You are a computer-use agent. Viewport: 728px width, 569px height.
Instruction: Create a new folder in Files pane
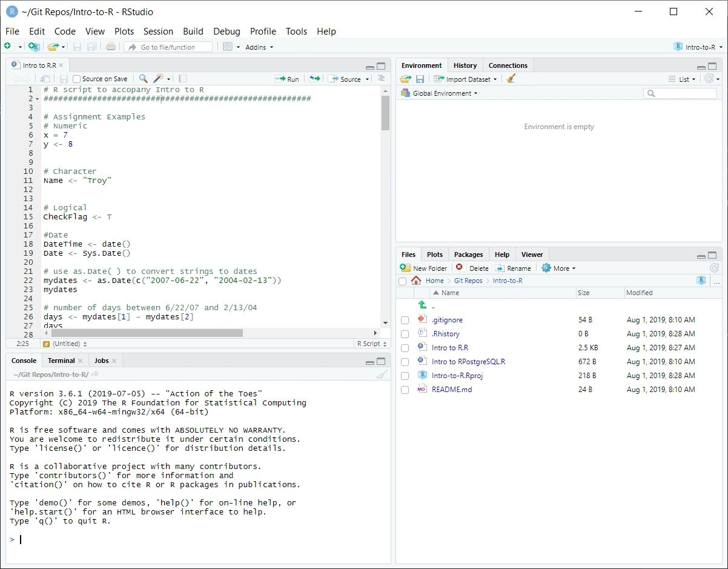pyautogui.click(x=423, y=268)
